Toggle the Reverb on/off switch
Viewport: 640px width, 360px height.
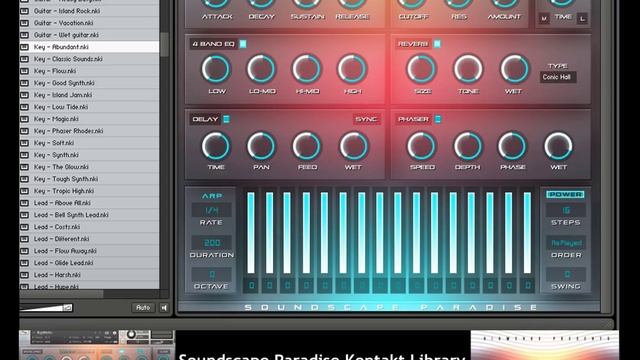(x=437, y=44)
